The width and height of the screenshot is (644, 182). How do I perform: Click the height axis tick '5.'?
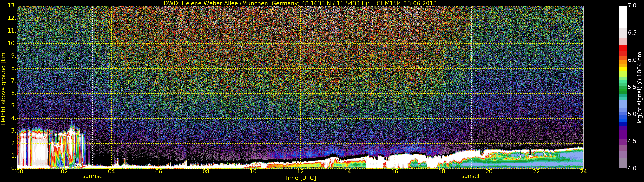(x=14, y=106)
